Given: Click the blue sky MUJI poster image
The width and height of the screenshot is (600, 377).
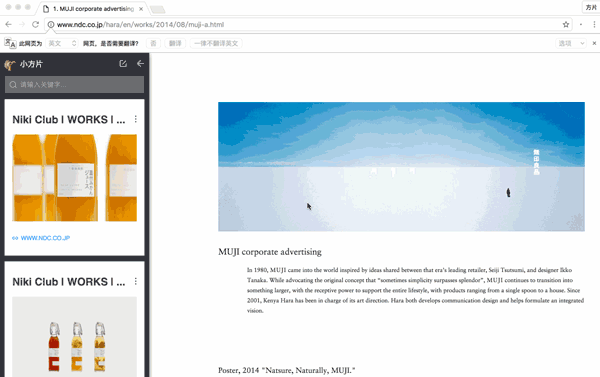Looking at the screenshot, I should tap(401, 166).
